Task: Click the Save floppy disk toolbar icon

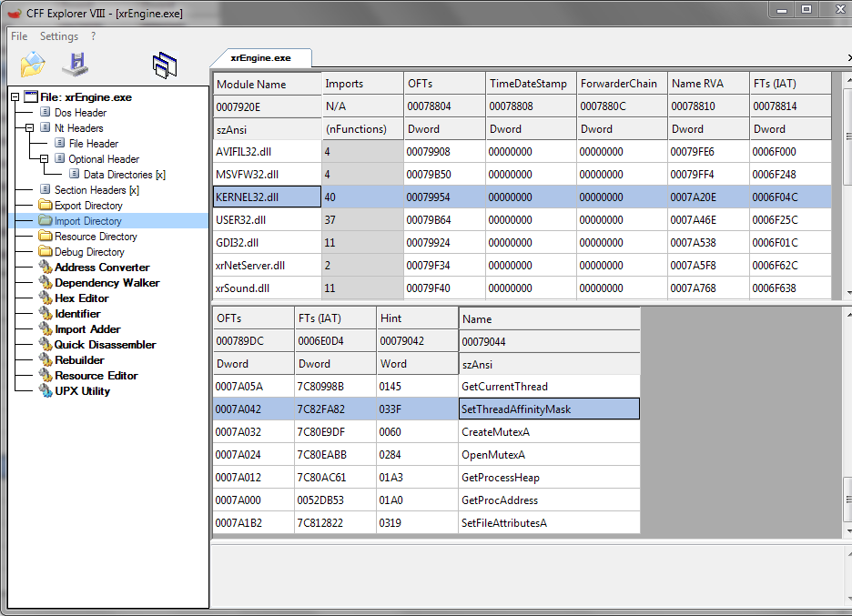Action: [x=76, y=65]
